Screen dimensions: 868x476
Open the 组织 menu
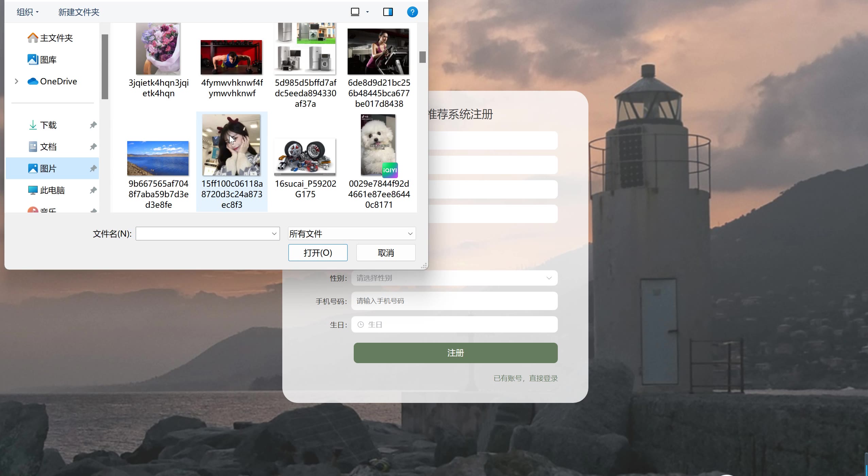click(x=27, y=12)
